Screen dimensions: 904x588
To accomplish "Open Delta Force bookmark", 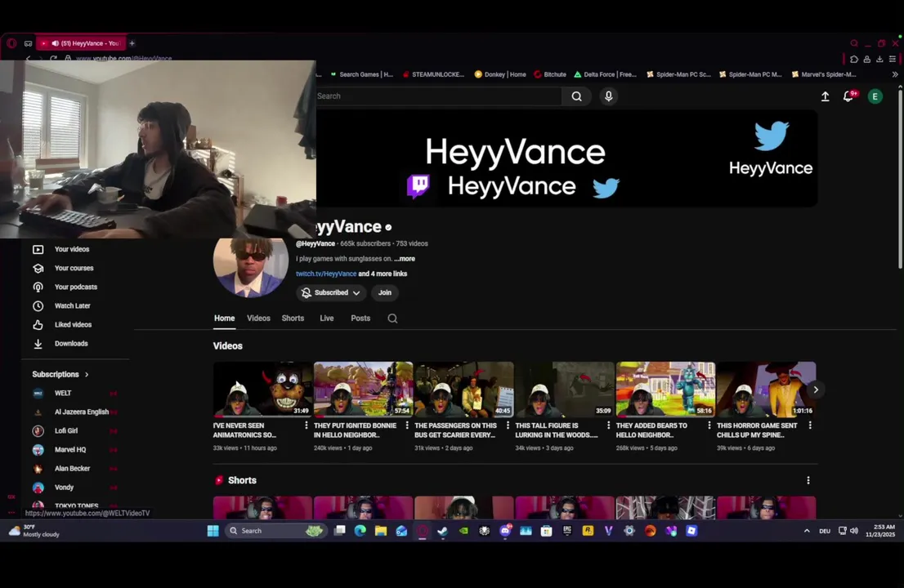I will (x=606, y=74).
